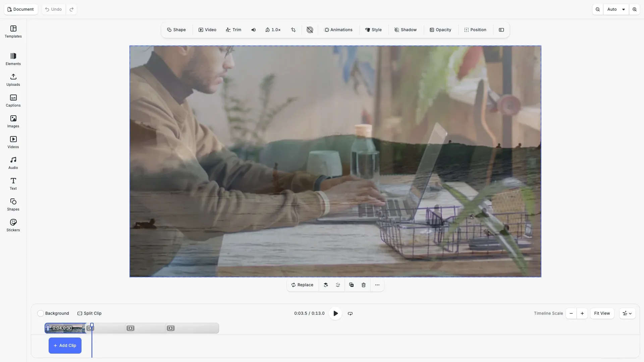Select the fourth clip in timeline
Viewport: 644px width, 362px height.
[x=192, y=328]
